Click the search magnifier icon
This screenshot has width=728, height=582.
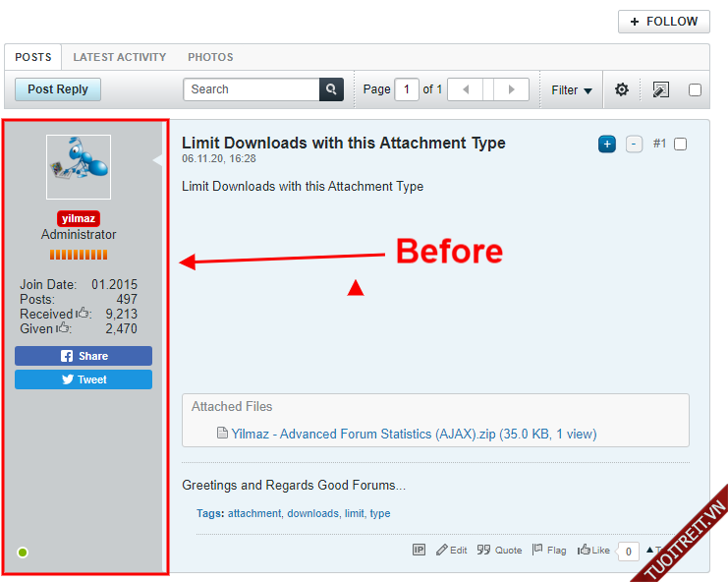tap(332, 89)
